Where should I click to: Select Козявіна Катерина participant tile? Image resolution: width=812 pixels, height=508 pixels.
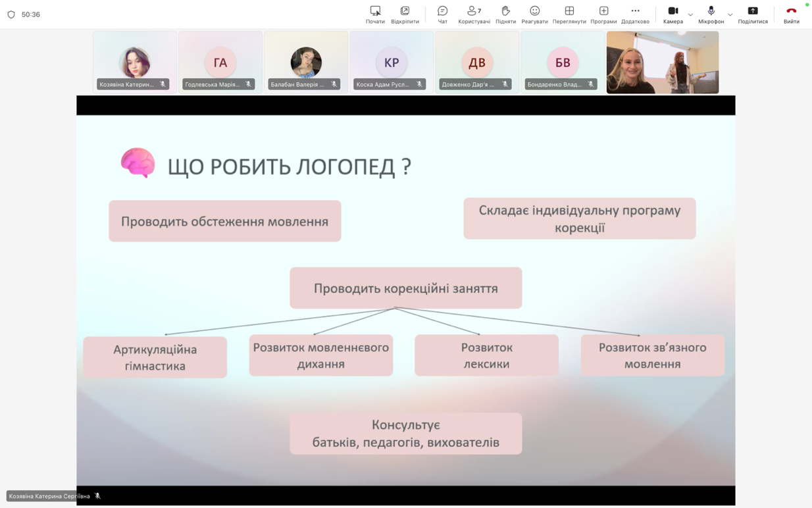click(135, 62)
